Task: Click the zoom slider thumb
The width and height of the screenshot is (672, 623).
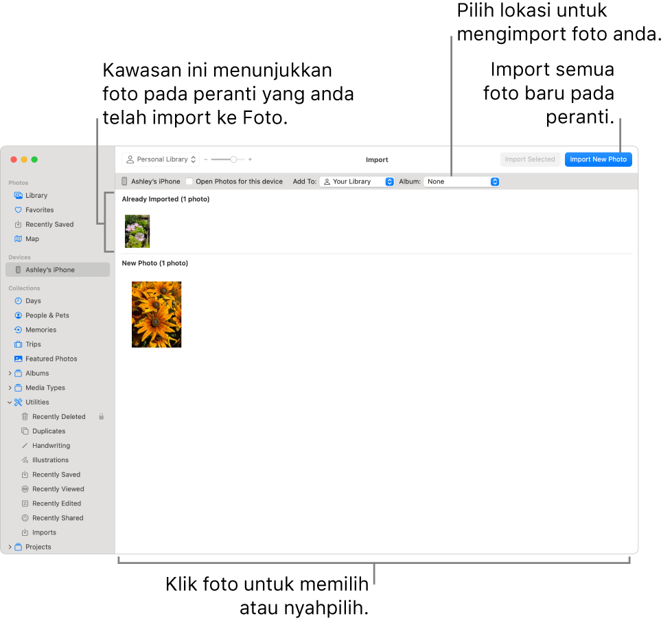Action: pyautogui.click(x=233, y=159)
